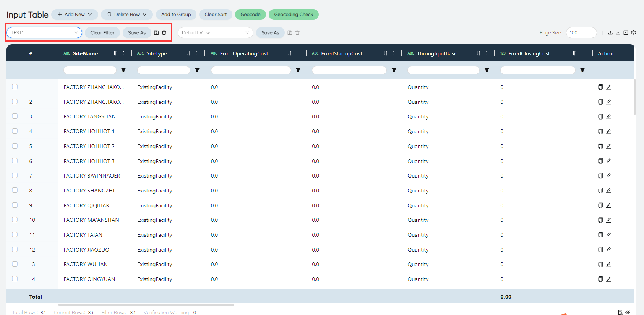Click cell FACTORY SHANGZHI
The image size is (644, 315).
(x=89, y=191)
